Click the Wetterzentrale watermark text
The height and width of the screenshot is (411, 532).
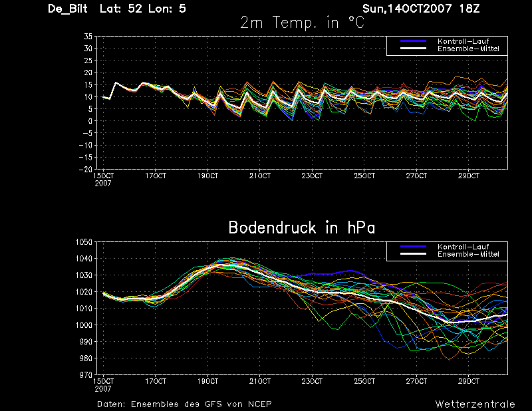(x=475, y=404)
